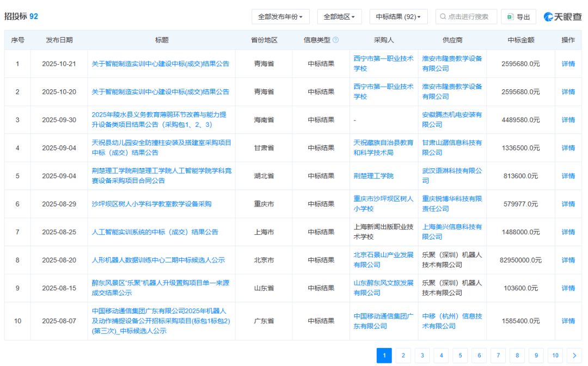Open the 全部地区 region dropdown

tap(340, 16)
